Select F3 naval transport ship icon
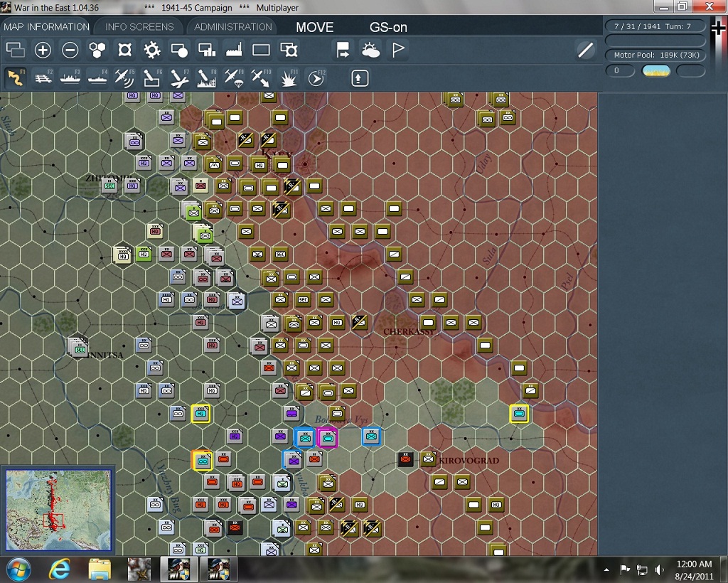The width and height of the screenshot is (728, 583). [70, 78]
